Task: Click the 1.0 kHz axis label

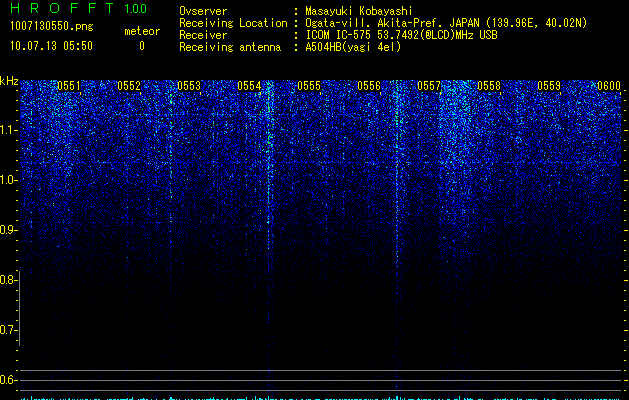Action: click(x=8, y=180)
